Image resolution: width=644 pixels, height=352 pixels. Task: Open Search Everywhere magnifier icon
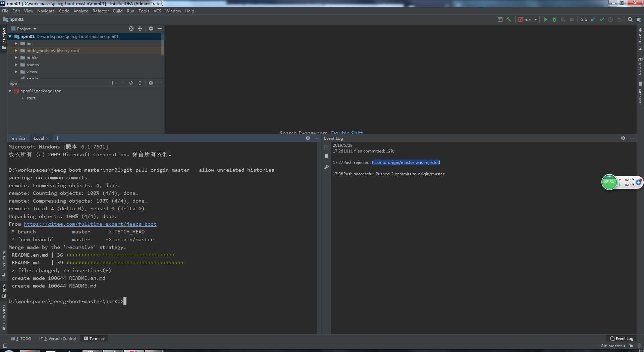pyautogui.click(x=630, y=19)
